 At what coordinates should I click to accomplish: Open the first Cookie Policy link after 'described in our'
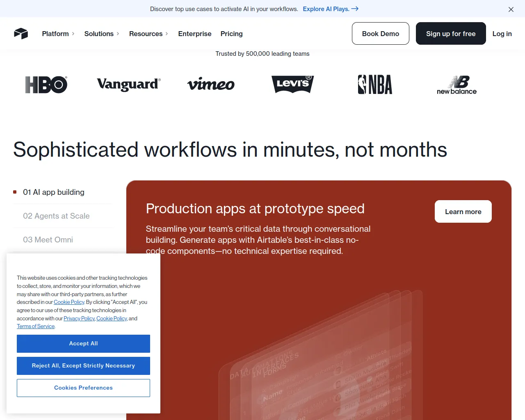tap(69, 302)
